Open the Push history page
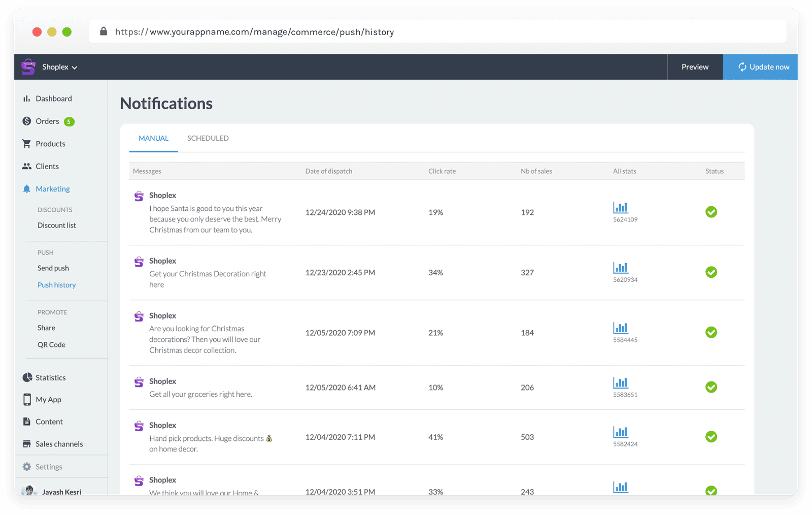The height and width of the screenshot is (515, 812). click(56, 284)
